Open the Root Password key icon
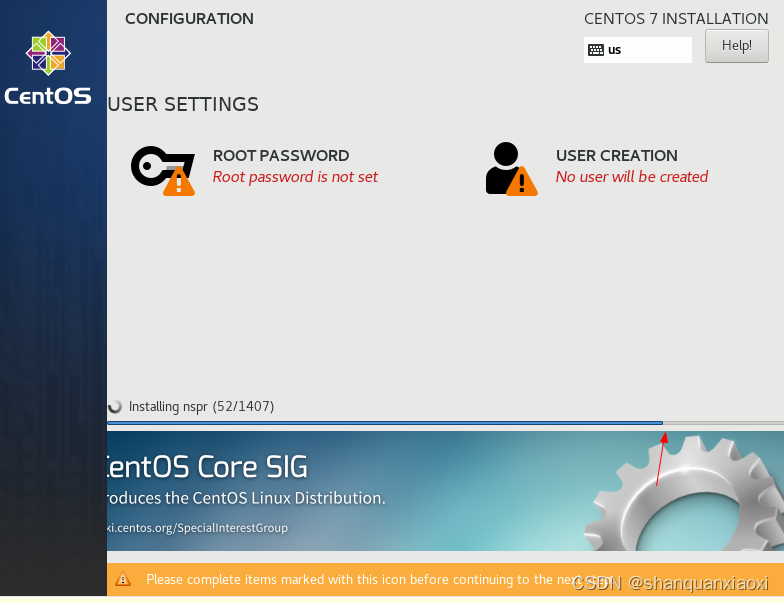The image size is (784, 603). pos(163,170)
